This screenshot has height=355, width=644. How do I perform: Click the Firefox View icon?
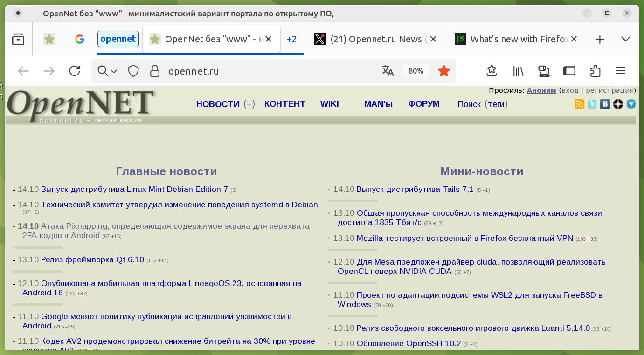[18, 40]
